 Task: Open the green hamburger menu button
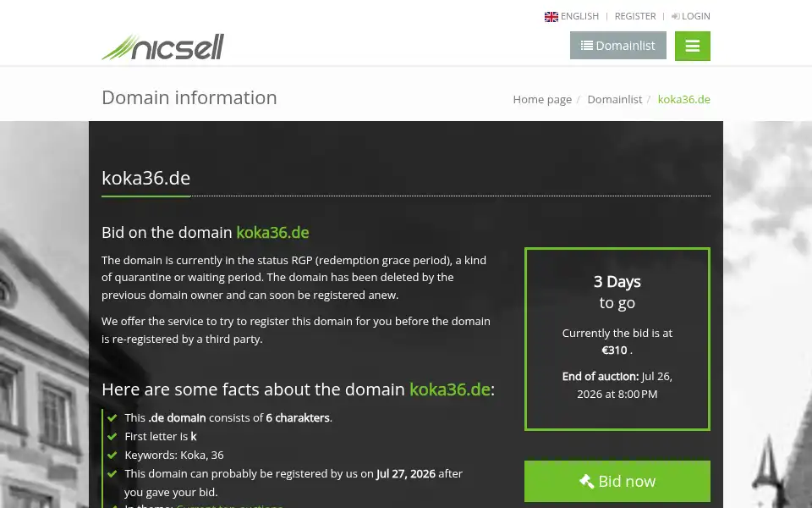(693, 46)
